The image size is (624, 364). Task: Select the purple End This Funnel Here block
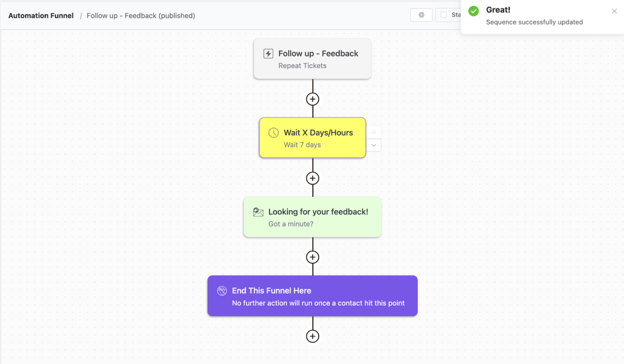[312, 296]
